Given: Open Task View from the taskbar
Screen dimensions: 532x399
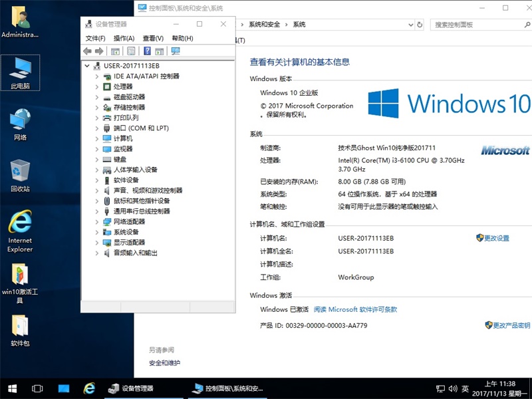Looking at the screenshot, I should 37,388.
